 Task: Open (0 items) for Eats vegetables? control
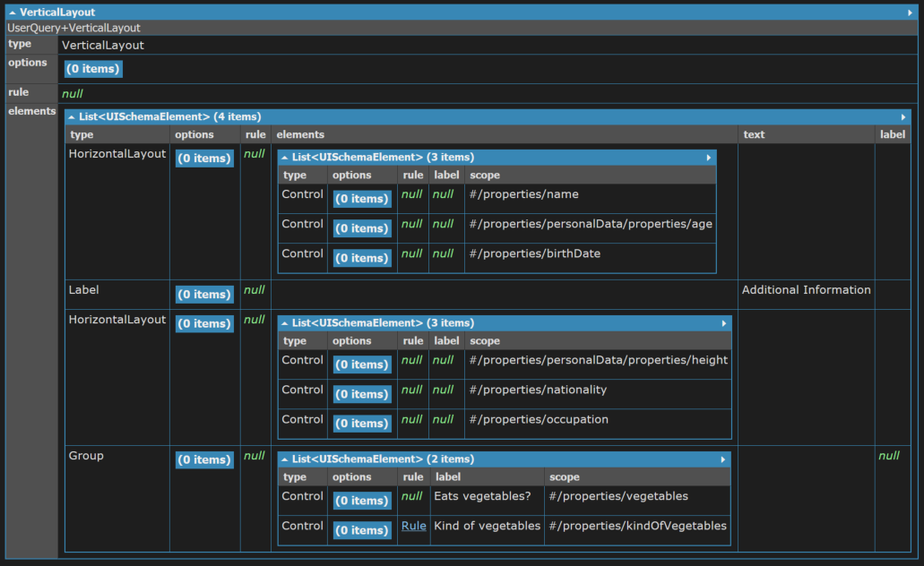[362, 501]
